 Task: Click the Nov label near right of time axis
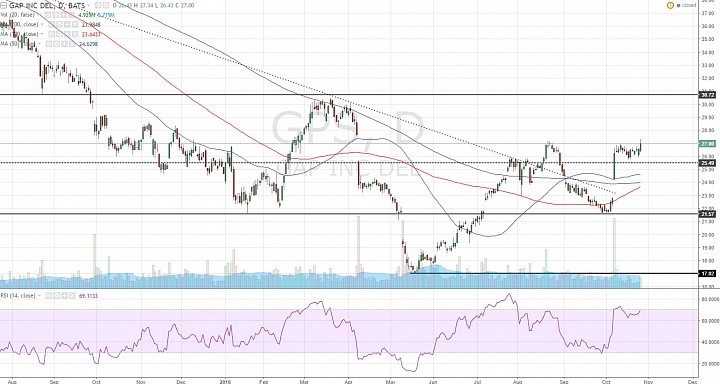point(648,381)
